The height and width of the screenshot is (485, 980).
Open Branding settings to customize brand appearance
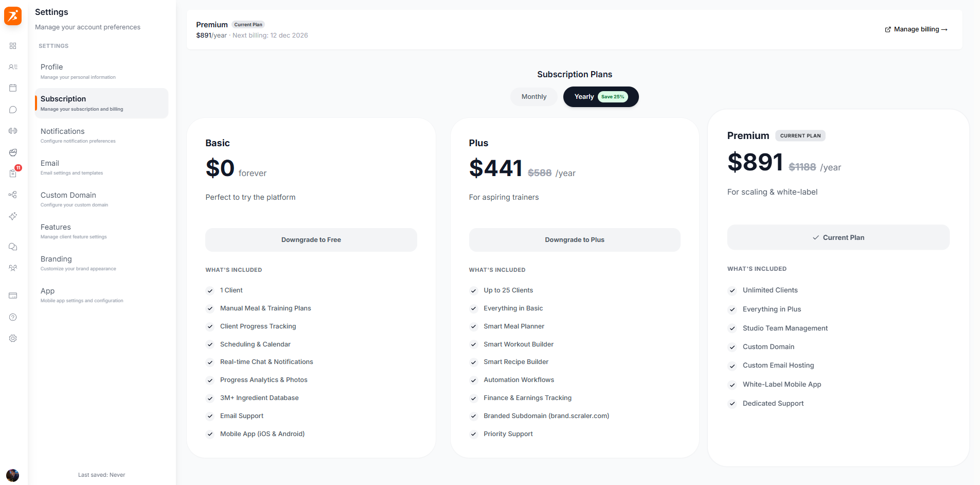pos(101,263)
